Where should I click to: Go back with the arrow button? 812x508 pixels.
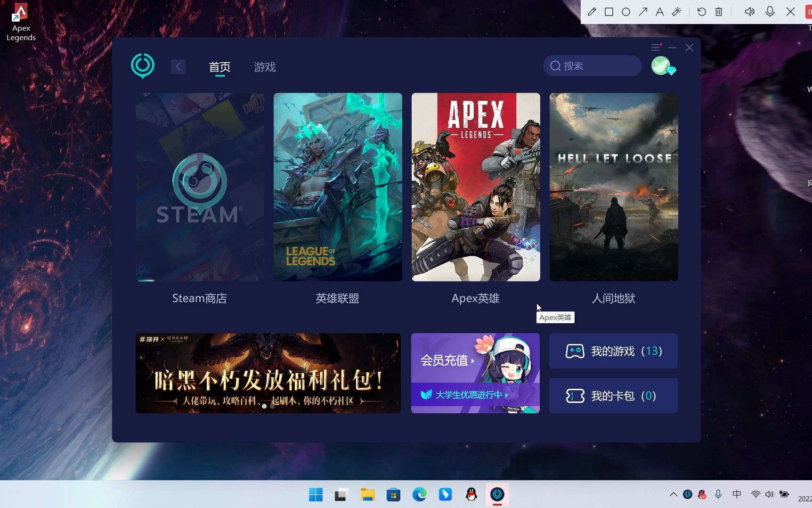178,66
